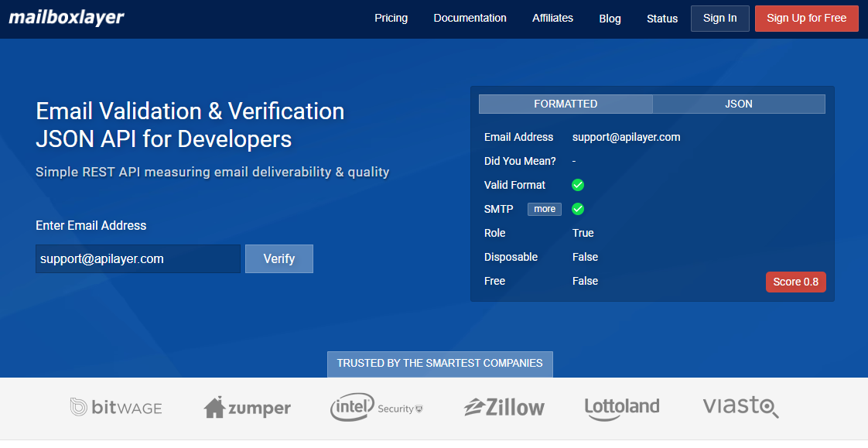Screen dimensions: 868x448
Task: Click the zumper company logo
Action: pos(248,407)
